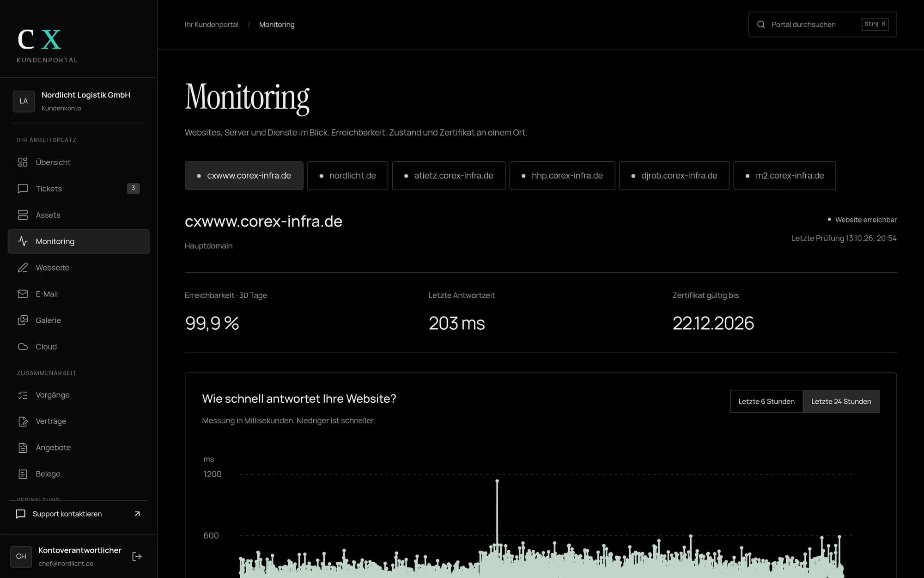Click the Tickets speech bubble icon
The width and height of the screenshot is (924, 578).
pos(23,189)
